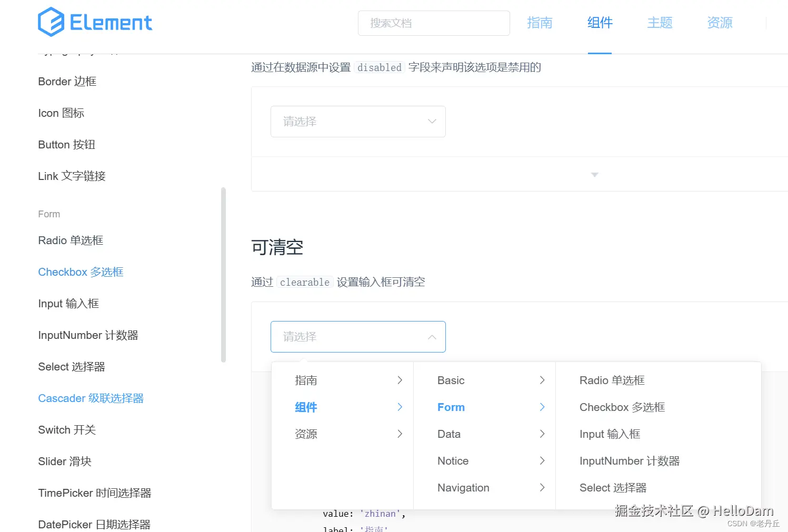Click chevron arrow next to Notice
This screenshot has width=788, height=532.
542,461
